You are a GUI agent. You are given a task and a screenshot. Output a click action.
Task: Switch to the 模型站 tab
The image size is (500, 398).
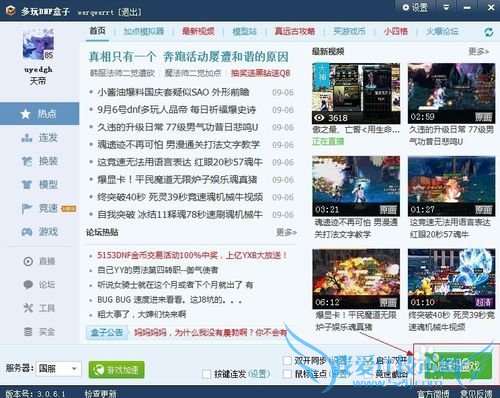244,31
